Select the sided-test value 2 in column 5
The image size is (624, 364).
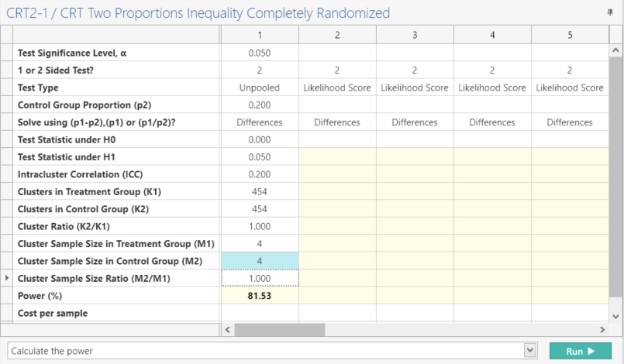click(x=570, y=70)
